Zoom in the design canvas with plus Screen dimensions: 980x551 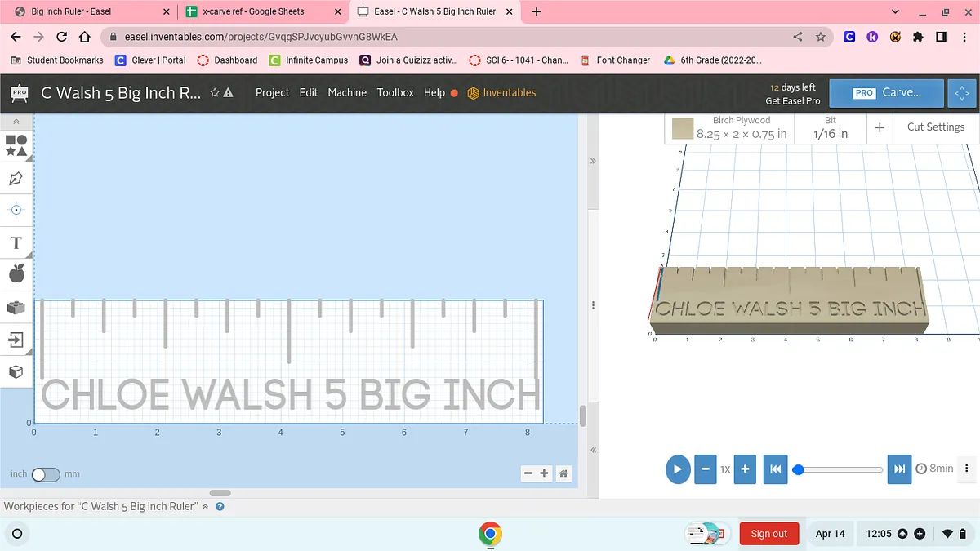(x=545, y=473)
